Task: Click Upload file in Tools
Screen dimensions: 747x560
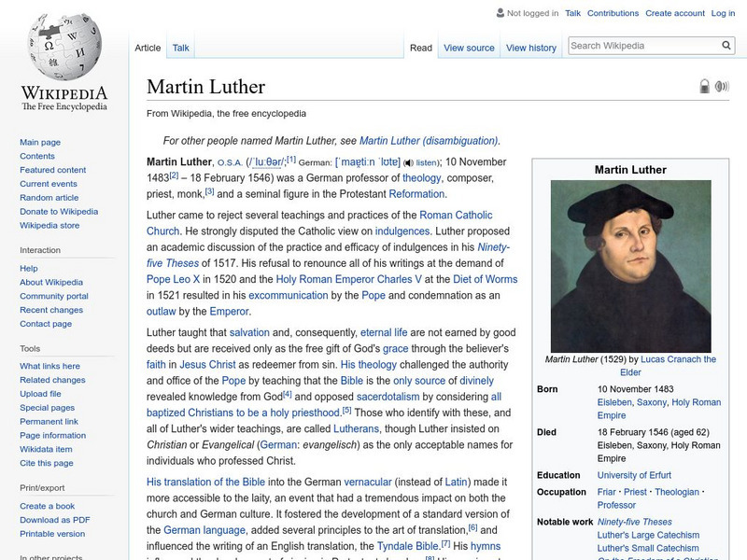Action: [x=40, y=393]
